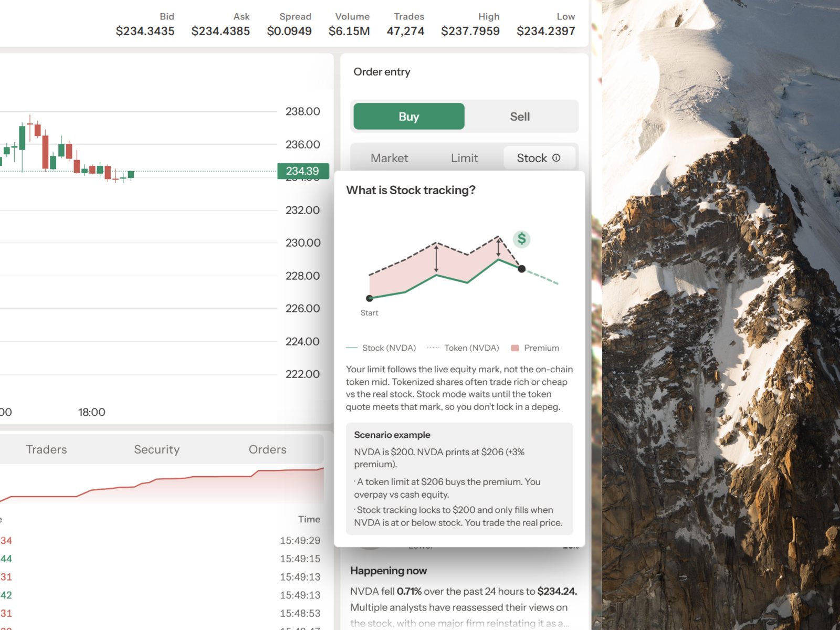Click the info icon beside Stock tab
The height and width of the screenshot is (630, 840).
[x=556, y=157]
